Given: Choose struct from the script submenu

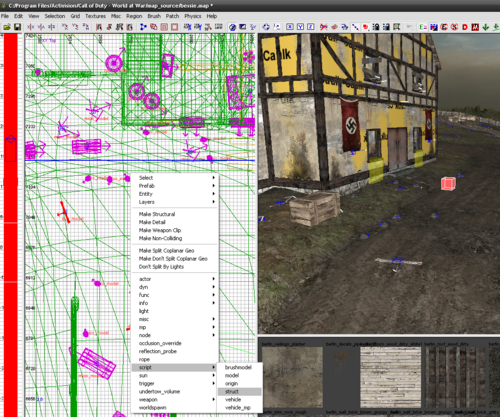Looking at the screenshot, I should 239,391.
